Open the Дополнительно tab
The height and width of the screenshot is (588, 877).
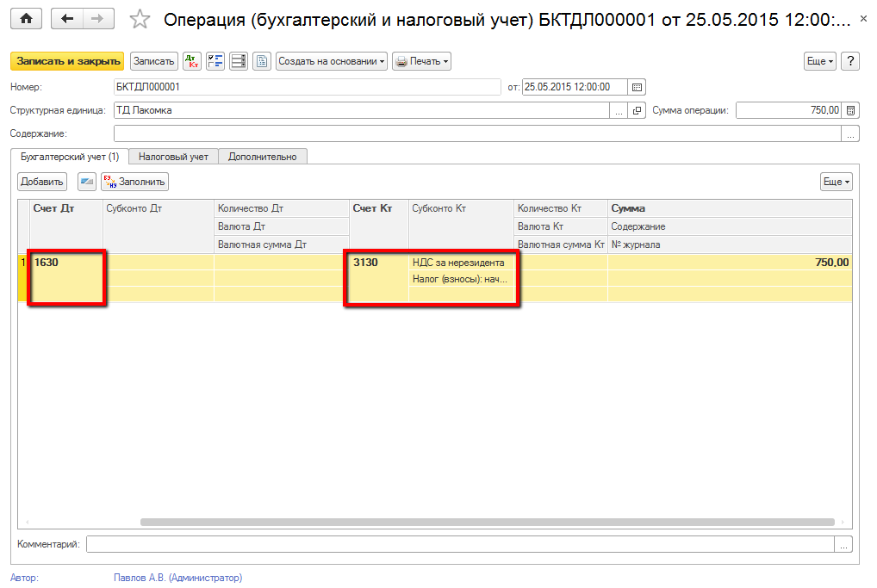(262, 157)
